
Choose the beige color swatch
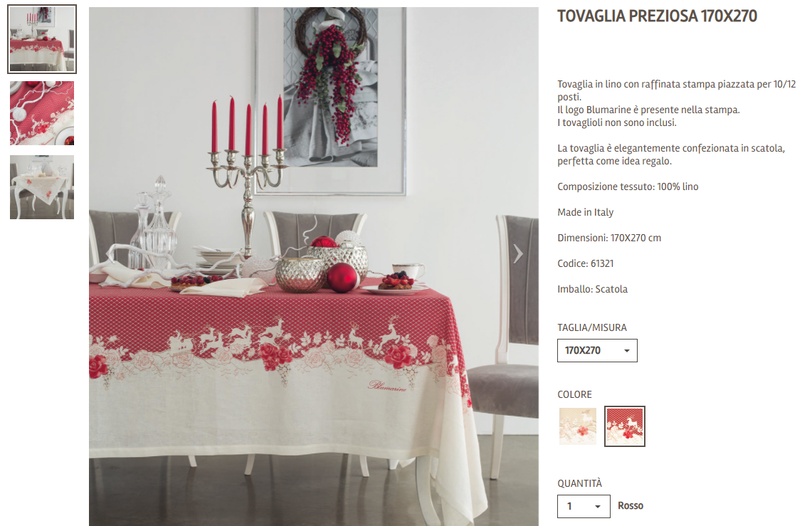point(578,426)
